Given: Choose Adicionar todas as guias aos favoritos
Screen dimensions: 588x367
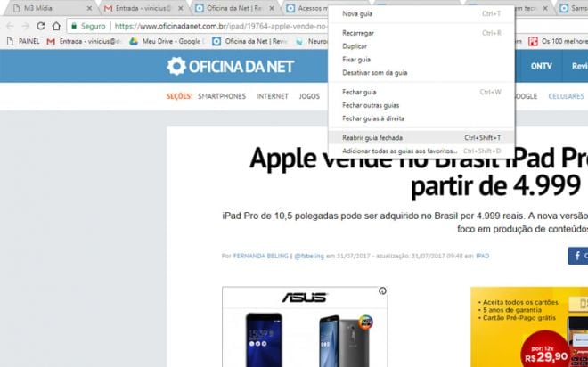Looking at the screenshot, I should pyautogui.click(x=421, y=151).
